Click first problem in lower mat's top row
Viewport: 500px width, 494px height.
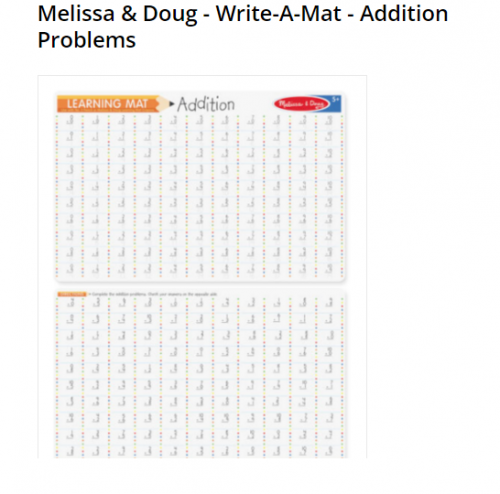coord(70,303)
